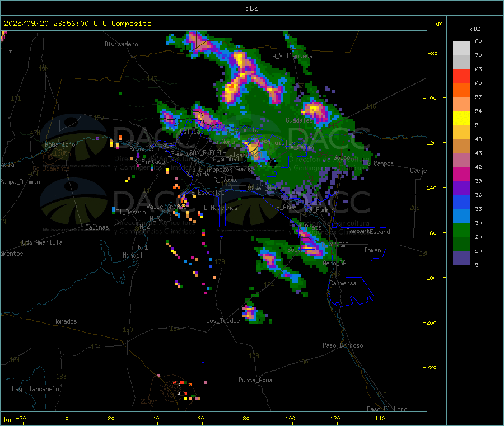Click the Carmensa map label
Viewport: 504px width, 426px height.
tap(343, 283)
